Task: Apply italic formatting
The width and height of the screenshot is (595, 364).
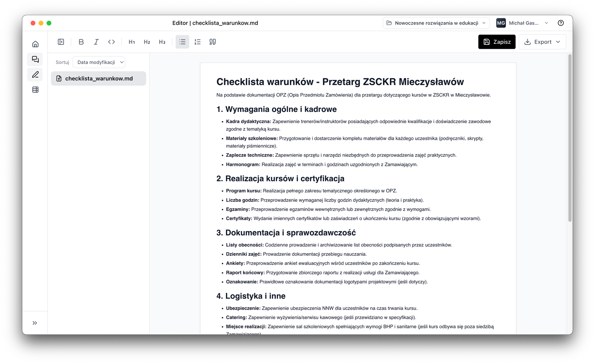Action: (96, 42)
